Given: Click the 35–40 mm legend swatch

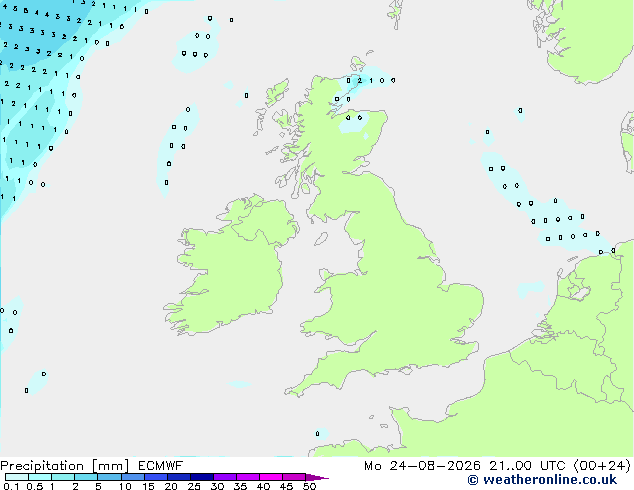Looking at the screenshot, I should click(x=248, y=477).
